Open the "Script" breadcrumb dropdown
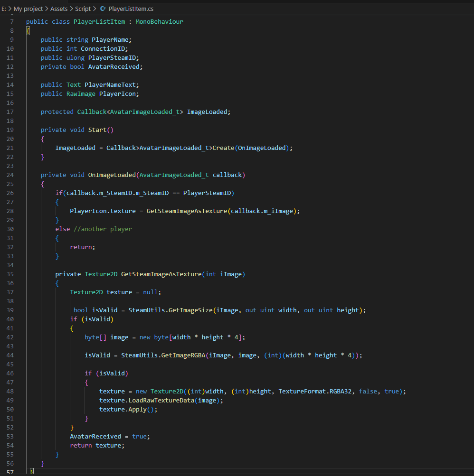 (83, 9)
